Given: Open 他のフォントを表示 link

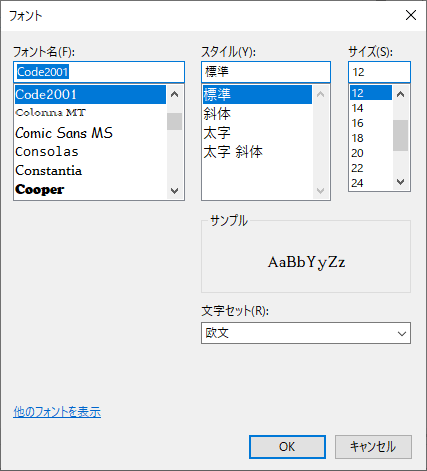Looking at the screenshot, I should coord(57,412).
